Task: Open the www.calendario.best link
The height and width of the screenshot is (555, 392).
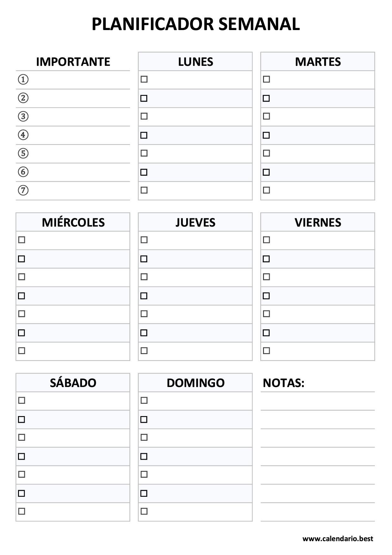Action: 338,539
